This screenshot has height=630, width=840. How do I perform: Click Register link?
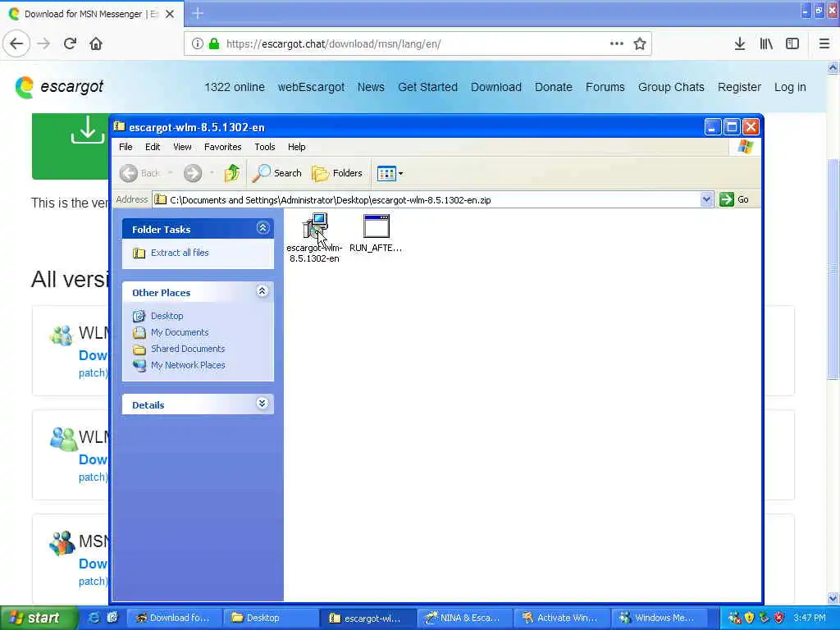[x=739, y=87]
